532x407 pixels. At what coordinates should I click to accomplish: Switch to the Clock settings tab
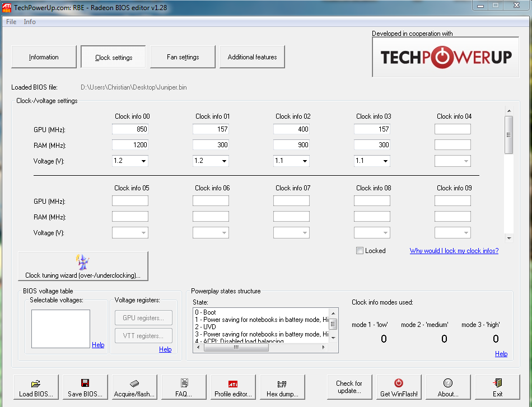tap(113, 57)
